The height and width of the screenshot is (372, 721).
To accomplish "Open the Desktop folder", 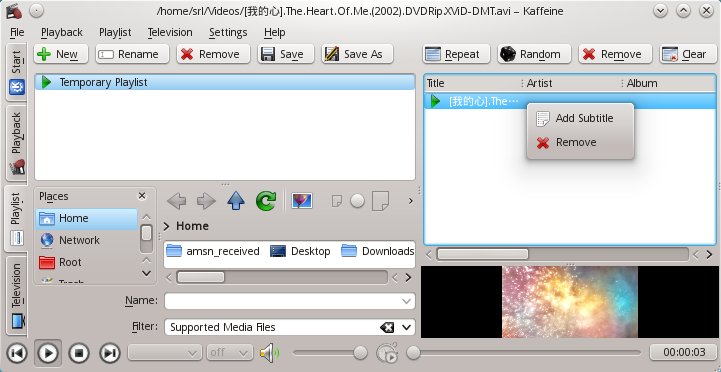I will coord(300,252).
